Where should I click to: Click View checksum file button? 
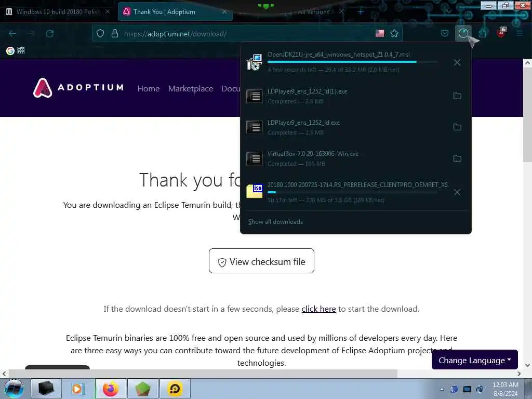[262, 261]
